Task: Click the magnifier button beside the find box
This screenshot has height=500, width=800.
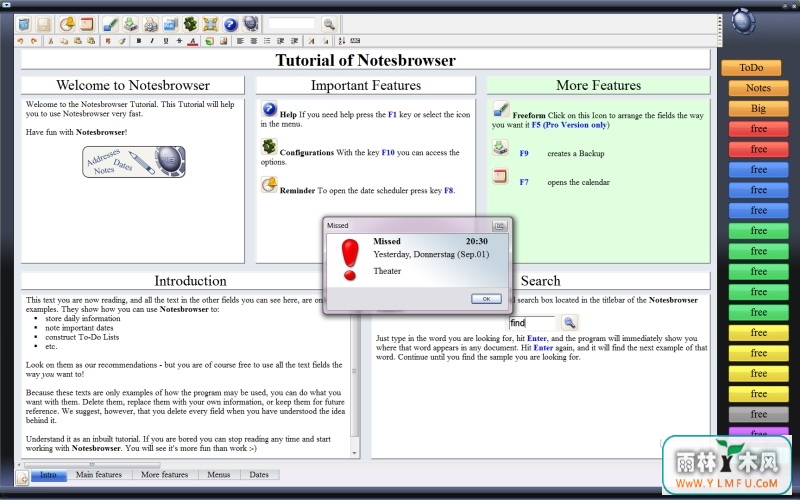Action: tap(569, 322)
